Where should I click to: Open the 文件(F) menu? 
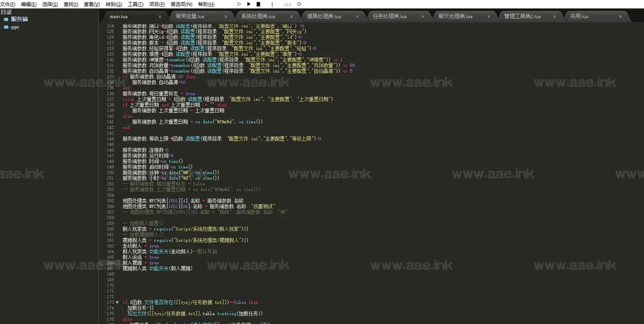(8, 4)
